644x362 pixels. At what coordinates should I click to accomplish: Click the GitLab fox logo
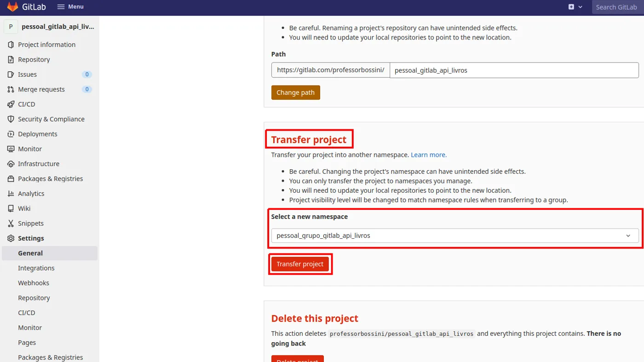point(12,7)
